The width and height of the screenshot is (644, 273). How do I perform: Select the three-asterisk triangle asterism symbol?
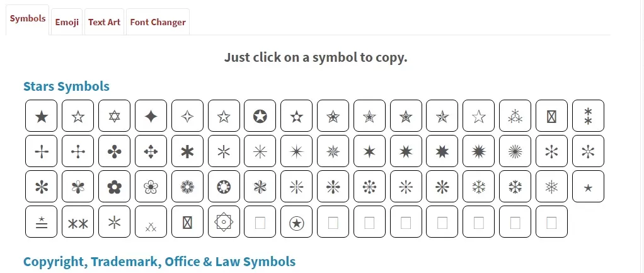515,116
